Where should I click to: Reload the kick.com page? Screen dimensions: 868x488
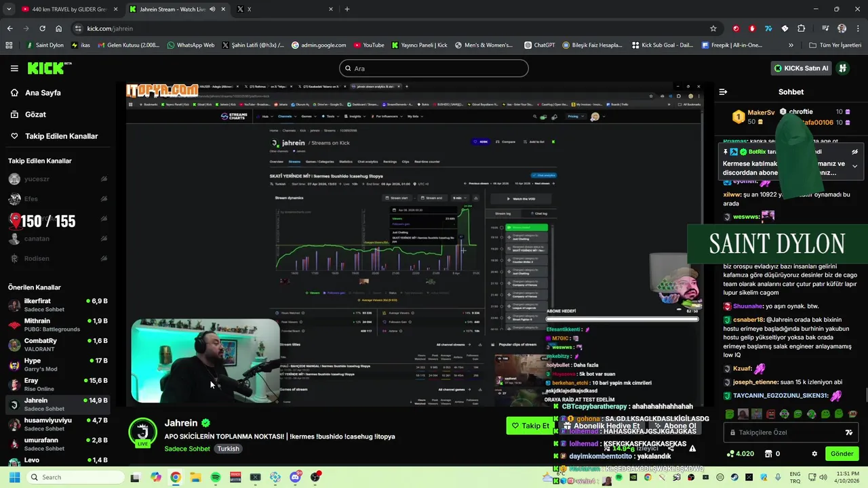[42, 28]
